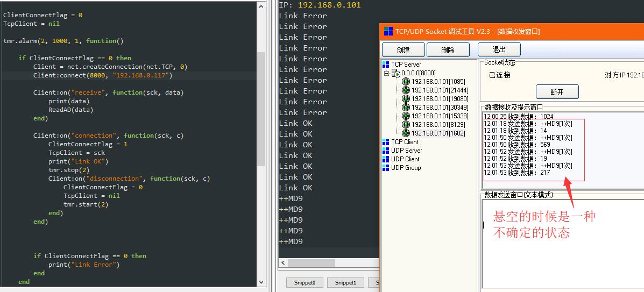
Task: Select log line '12:01:53收到数据: 217'
Action: (516, 173)
